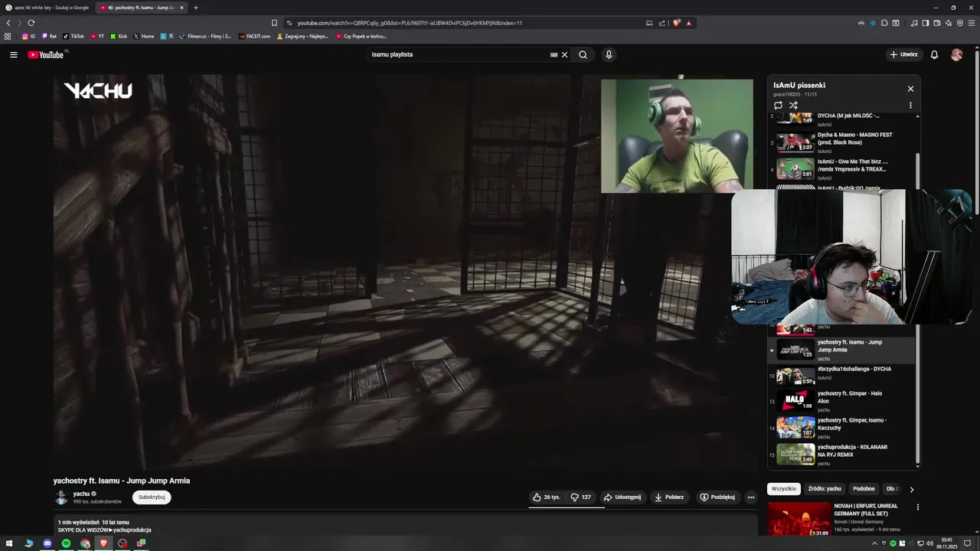Toggle the browser sidebar panel
The image size is (980, 551).
926,23
